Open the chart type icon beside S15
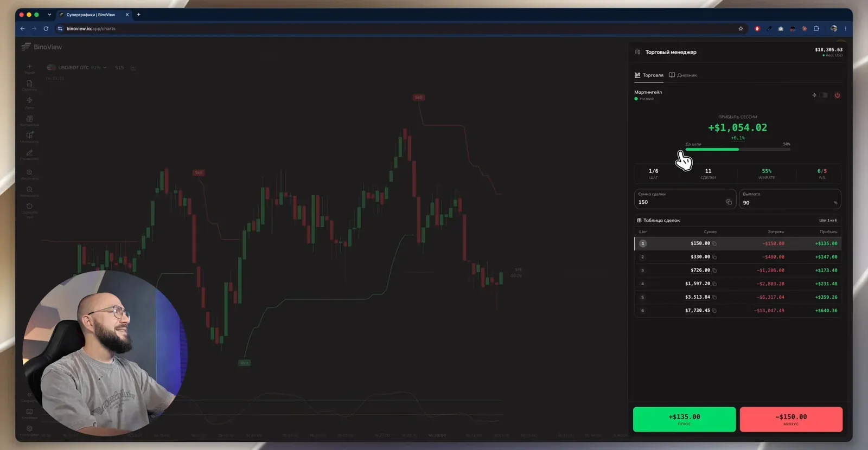The image size is (868, 450). 133,68
